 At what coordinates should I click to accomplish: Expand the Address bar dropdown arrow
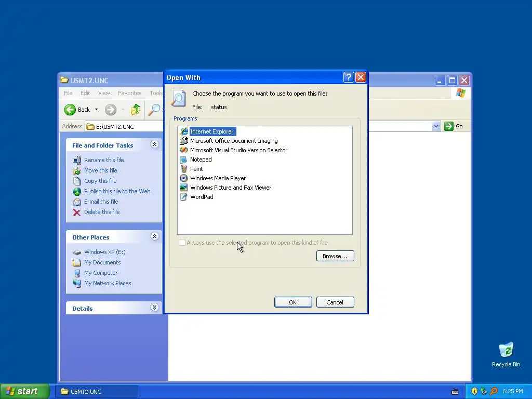coord(436,126)
